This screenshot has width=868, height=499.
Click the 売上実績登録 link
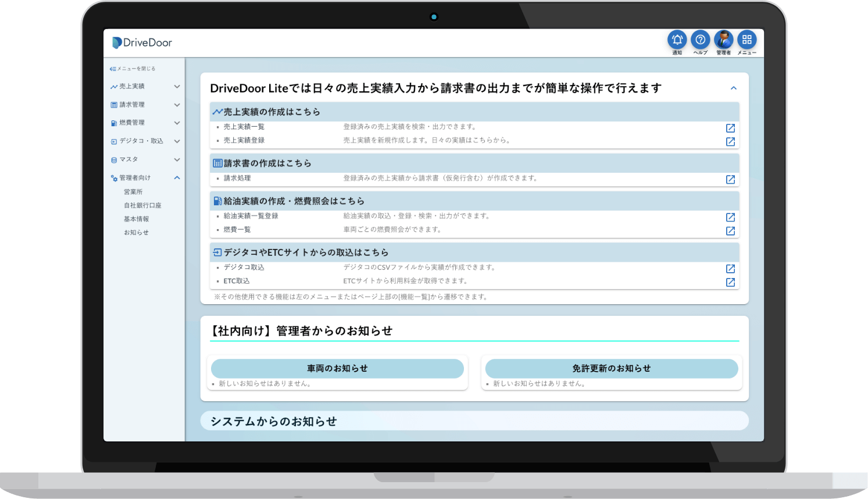click(244, 140)
